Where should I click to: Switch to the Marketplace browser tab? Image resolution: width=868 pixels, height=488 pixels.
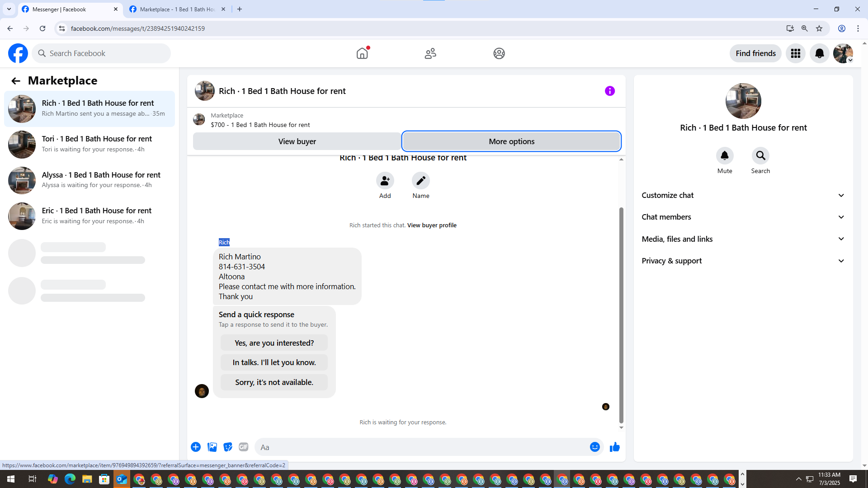click(177, 9)
